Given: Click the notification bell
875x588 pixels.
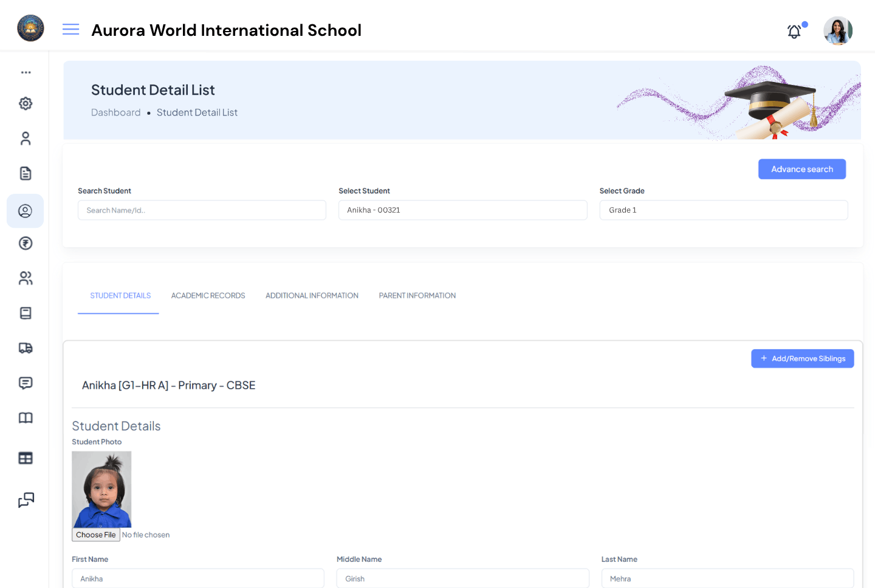Looking at the screenshot, I should click(794, 31).
